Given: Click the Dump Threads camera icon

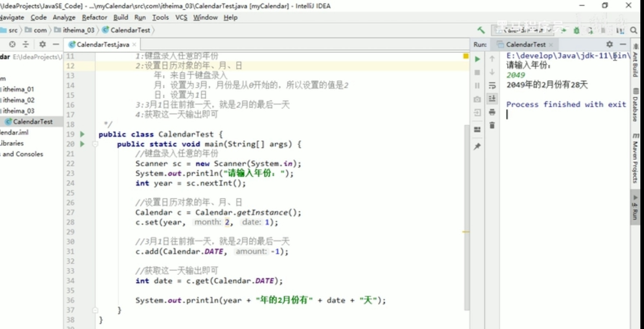Looking at the screenshot, I should [477, 99].
